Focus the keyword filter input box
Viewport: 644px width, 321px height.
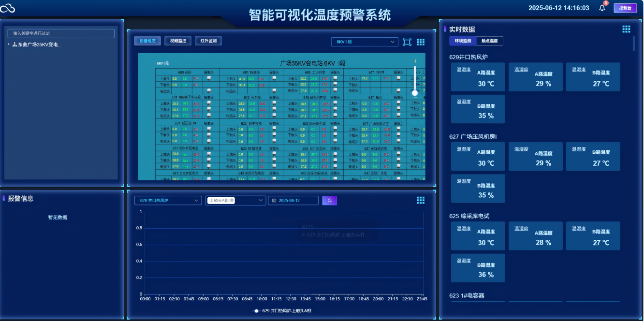point(61,33)
